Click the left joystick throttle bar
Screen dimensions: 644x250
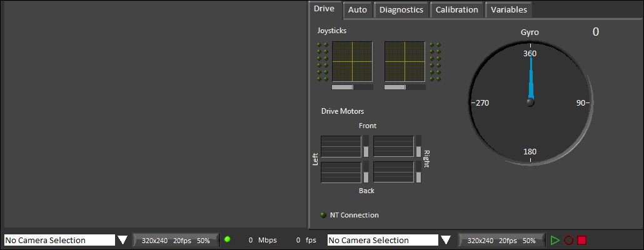tap(353, 87)
